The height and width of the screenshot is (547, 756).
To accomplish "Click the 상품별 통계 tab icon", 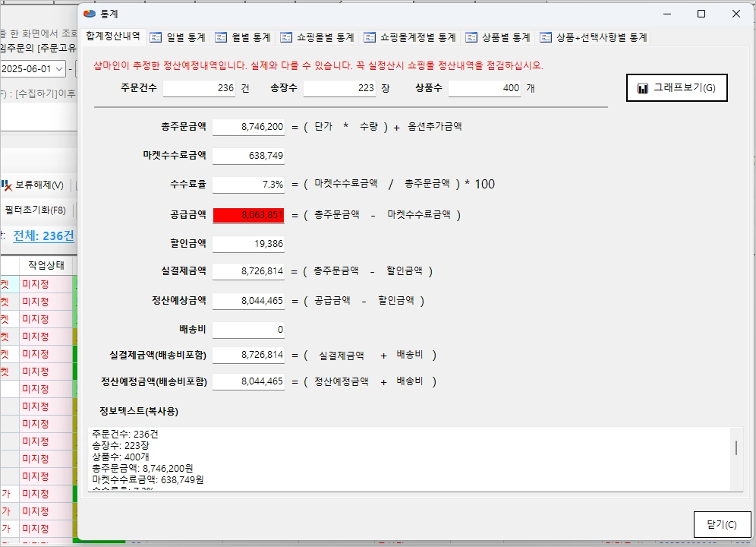I will tap(471, 38).
